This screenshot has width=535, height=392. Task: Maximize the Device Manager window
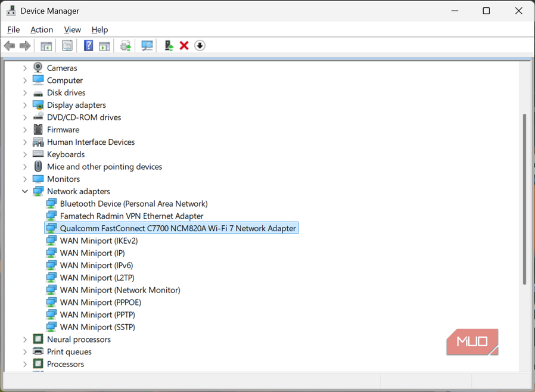(x=486, y=11)
